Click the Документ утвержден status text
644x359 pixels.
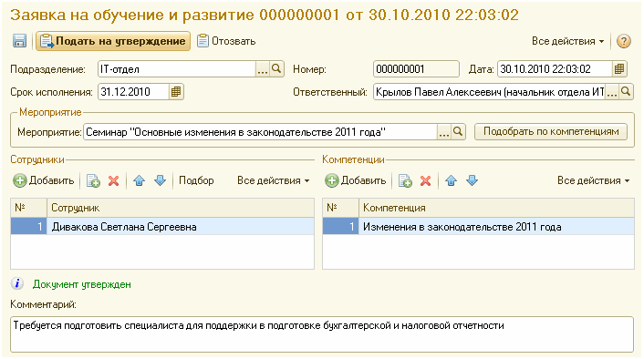pyautogui.click(x=82, y=284)
